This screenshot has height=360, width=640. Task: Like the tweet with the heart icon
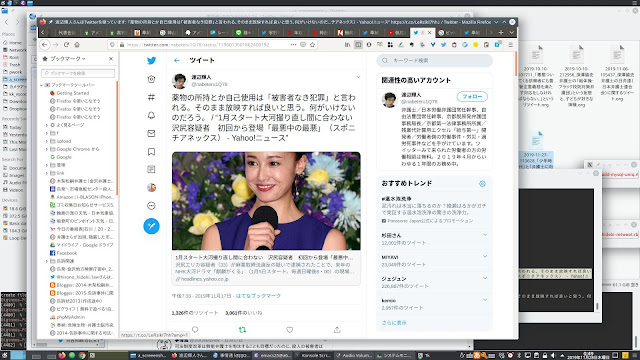coord(289,329)
